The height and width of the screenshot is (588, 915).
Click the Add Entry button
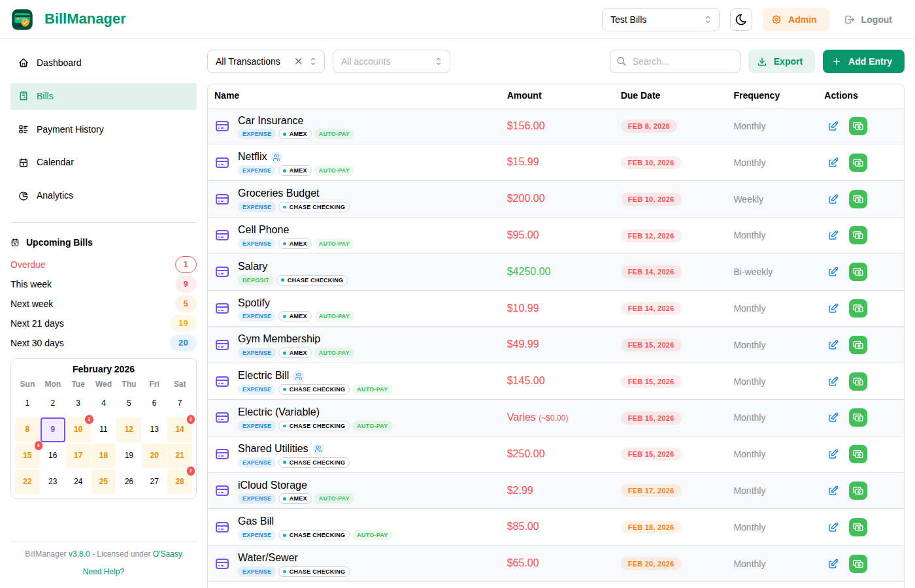(863, 61)
